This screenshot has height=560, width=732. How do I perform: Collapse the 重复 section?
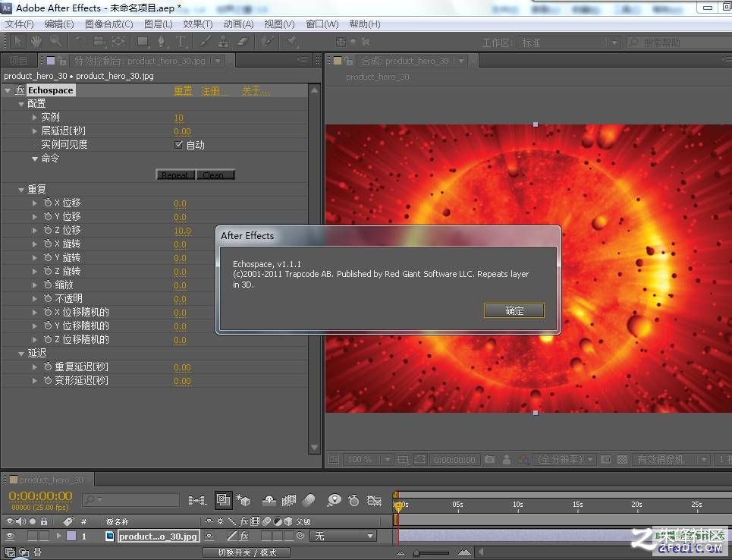click(21, 190)
